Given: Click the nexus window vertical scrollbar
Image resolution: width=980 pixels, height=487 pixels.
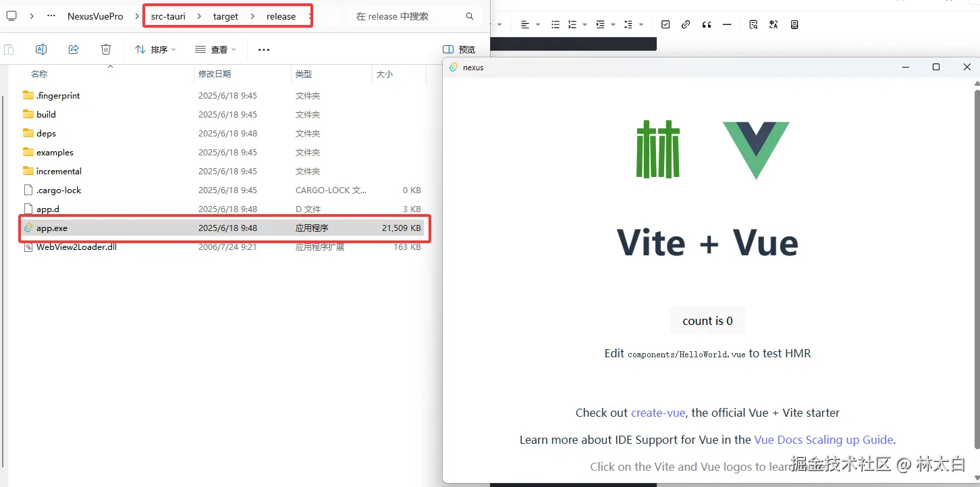Looking at the screenshot, I should pos(976,270).
